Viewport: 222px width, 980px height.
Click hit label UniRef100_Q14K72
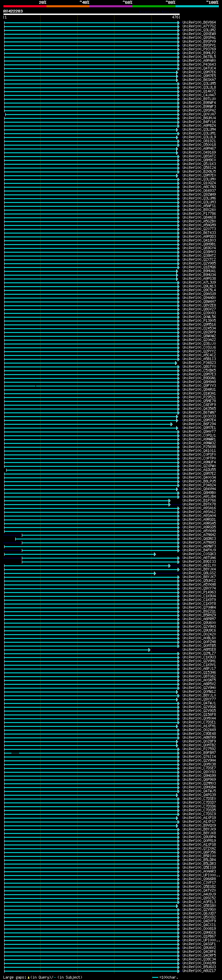point(199,91)
